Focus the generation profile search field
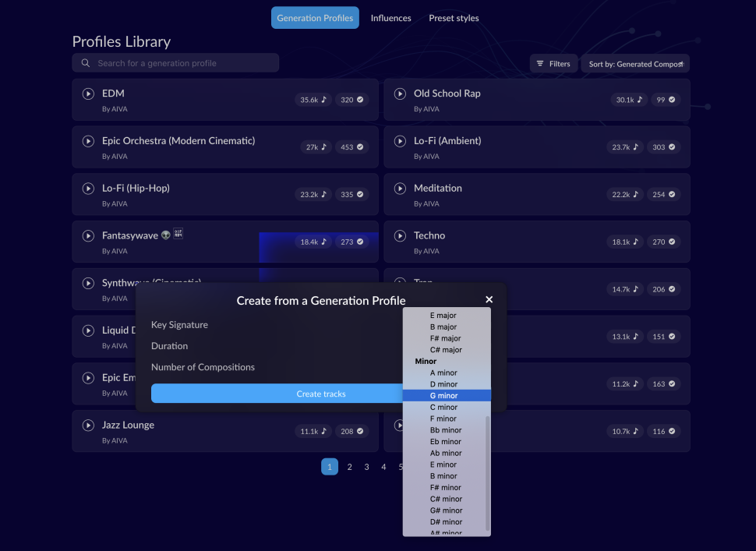 pos(175,63)
